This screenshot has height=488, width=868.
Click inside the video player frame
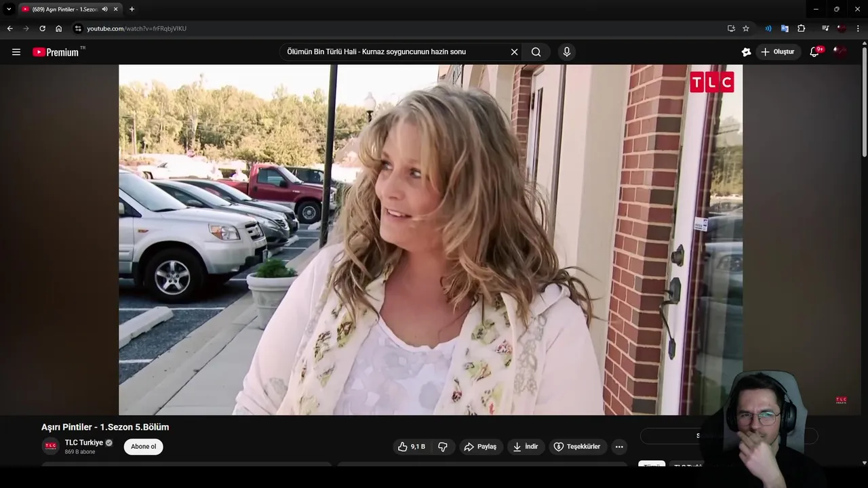point(431,239)
